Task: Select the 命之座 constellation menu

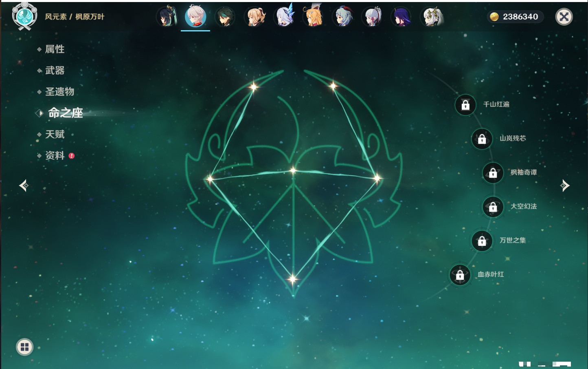Action: tap(66, 113)
